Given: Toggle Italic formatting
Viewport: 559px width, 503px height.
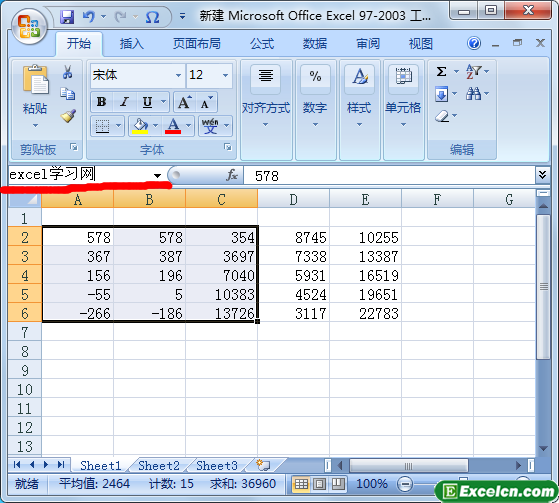Looking at the screenshot, I should [124, 102].
